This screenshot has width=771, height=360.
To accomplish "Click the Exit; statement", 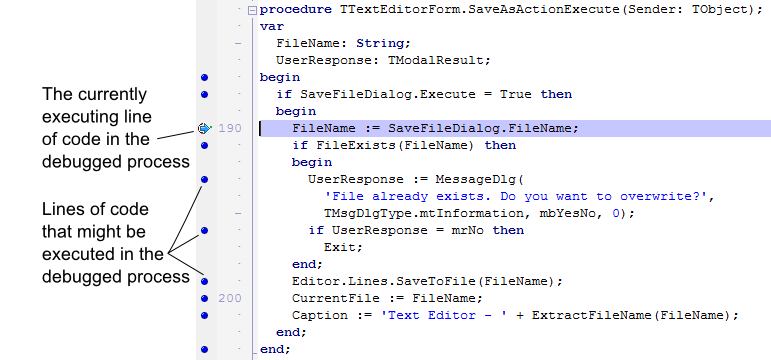I will click(343, 247).
